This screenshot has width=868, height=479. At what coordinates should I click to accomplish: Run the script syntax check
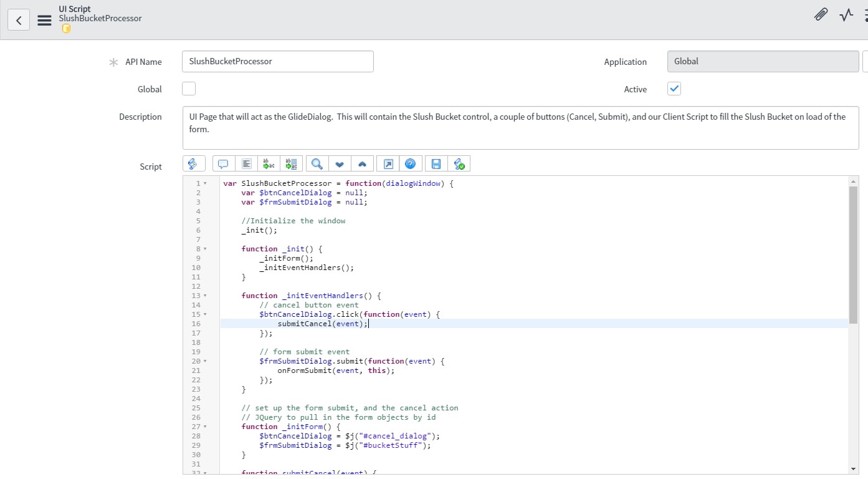tap(459, 163)
